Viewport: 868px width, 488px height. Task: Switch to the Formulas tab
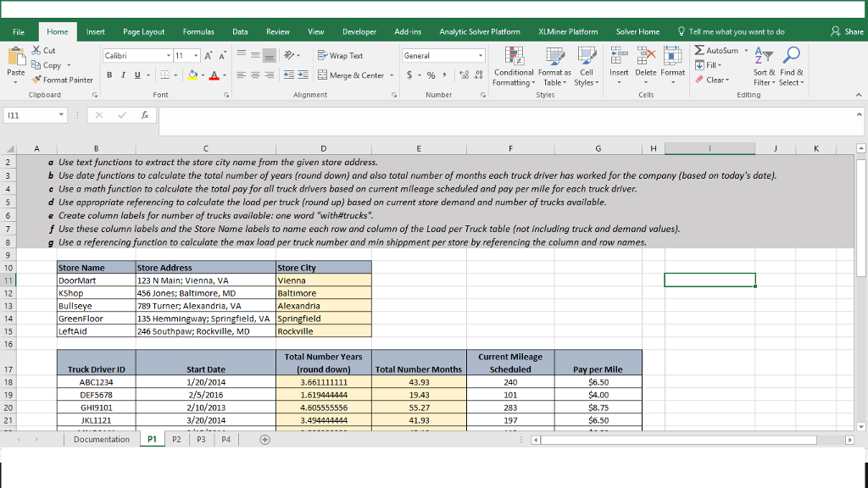pos(198,31)
